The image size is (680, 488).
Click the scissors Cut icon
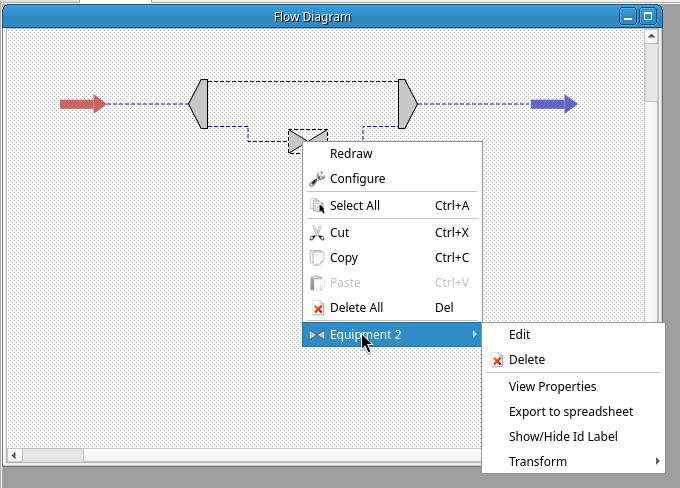click(x=317, y=233)
